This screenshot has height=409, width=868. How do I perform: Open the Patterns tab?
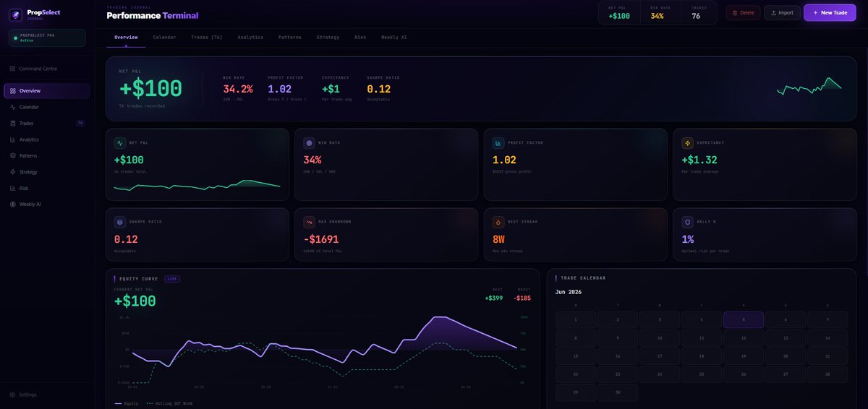pos(290,37)
